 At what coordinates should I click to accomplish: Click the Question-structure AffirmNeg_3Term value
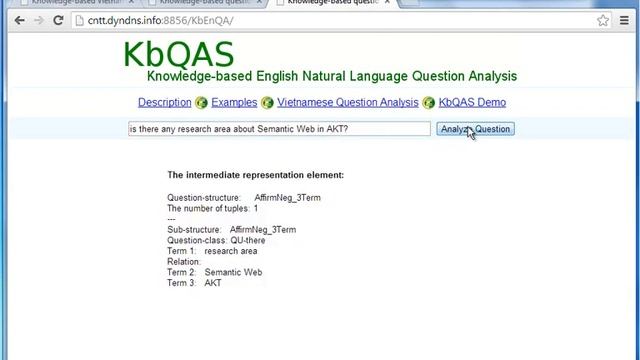tap(287, 198)
